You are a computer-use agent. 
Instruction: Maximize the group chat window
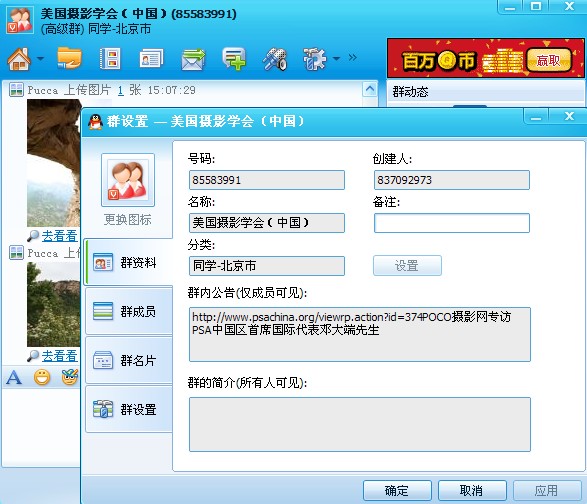pyautogui.click(x=536, y=7)
